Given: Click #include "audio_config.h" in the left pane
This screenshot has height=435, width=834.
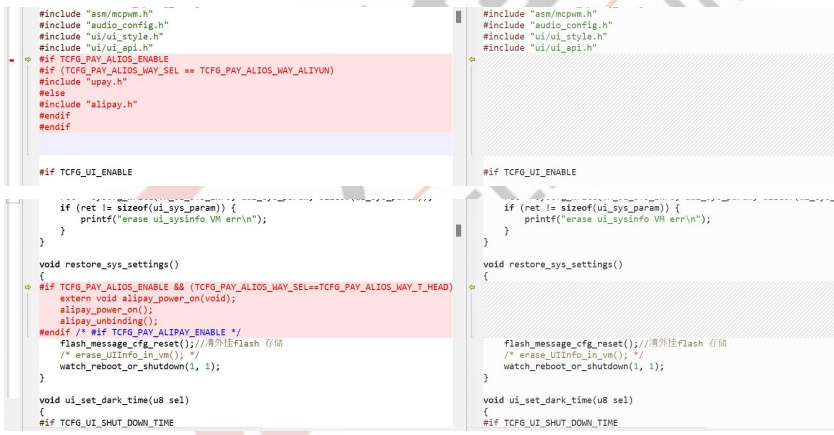Looking at the screenshot, I should click(x=104, y=26).
